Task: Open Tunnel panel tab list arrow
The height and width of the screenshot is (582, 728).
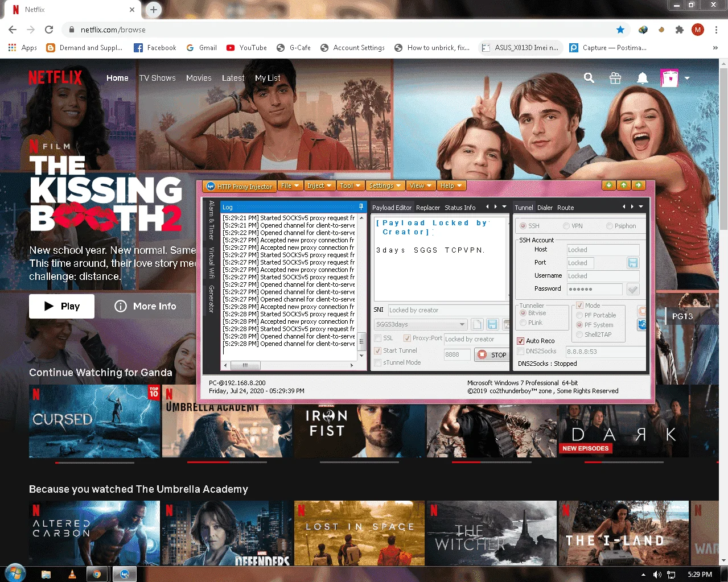Action: [641, 207]
